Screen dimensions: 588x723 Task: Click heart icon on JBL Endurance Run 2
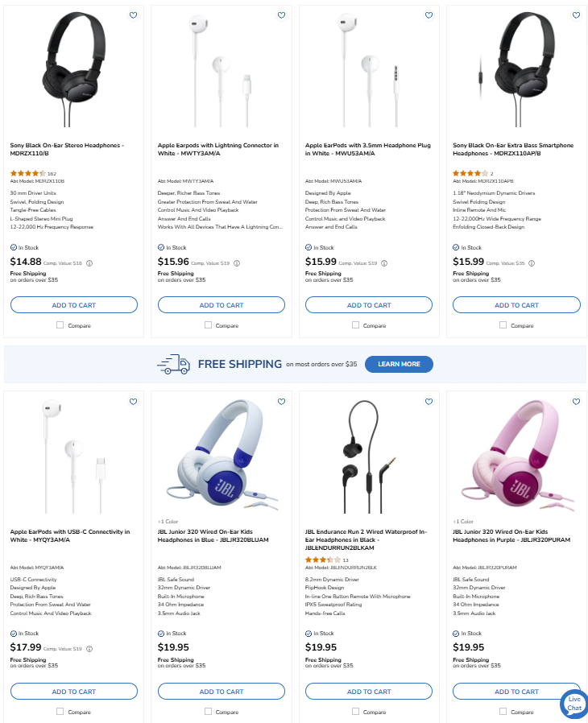[429, 402]
